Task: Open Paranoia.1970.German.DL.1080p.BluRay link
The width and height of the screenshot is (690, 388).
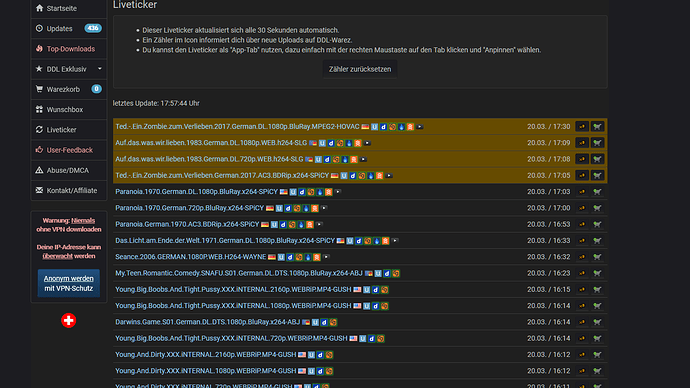Action: 196,192
